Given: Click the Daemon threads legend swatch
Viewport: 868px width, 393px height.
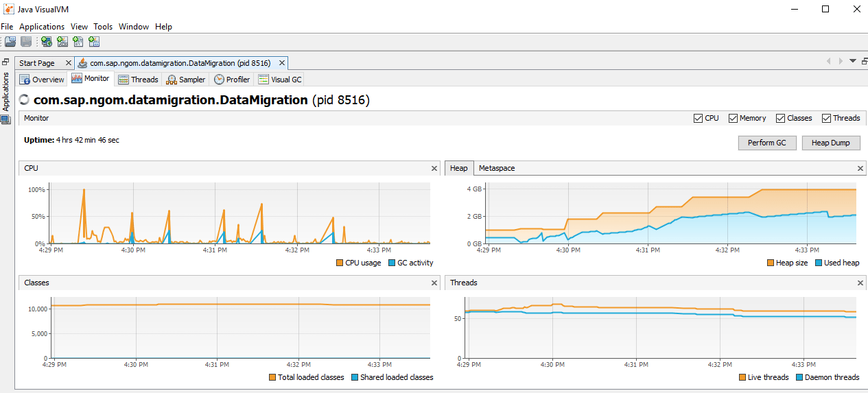Looking at the screenshot, I should coord(799,377).
